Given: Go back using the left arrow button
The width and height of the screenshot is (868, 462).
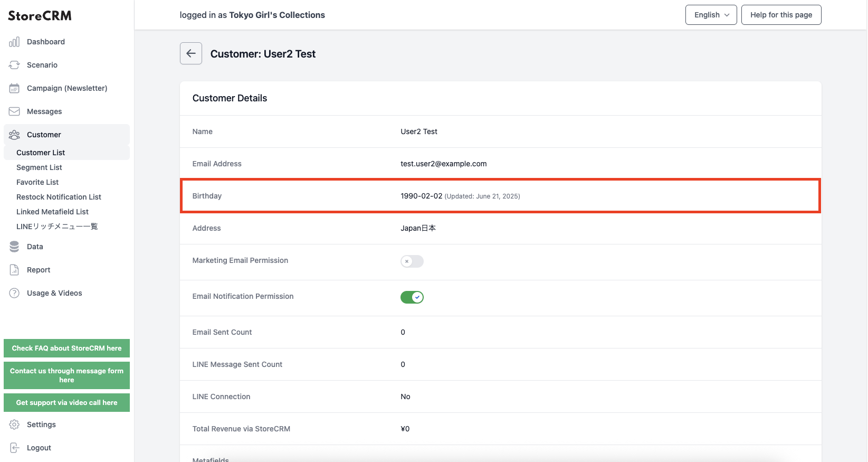Looking at the screenshot, I should (191, 53).
